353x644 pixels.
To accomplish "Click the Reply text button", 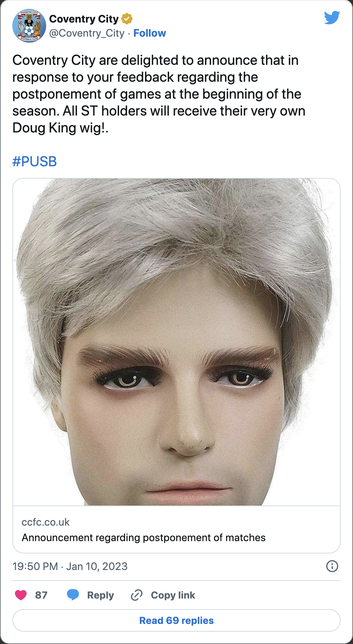I will point(100,595).
